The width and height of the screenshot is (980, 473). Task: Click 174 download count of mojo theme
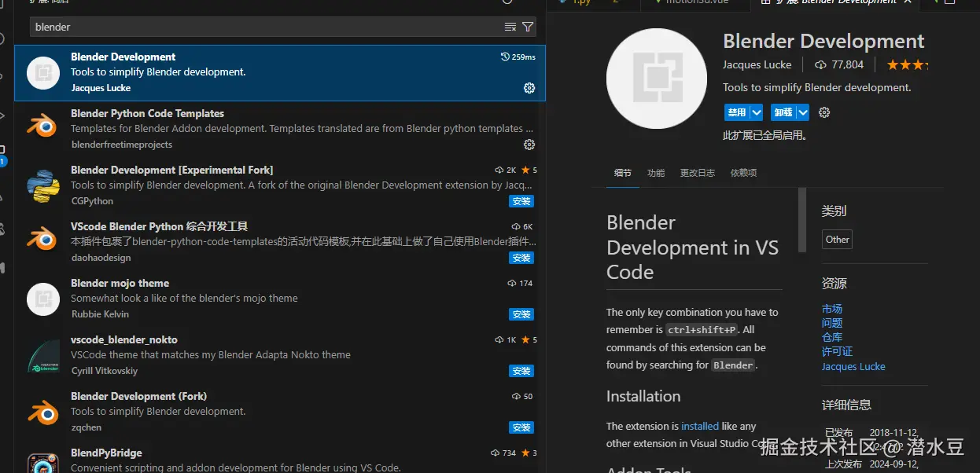coord(521,284)
